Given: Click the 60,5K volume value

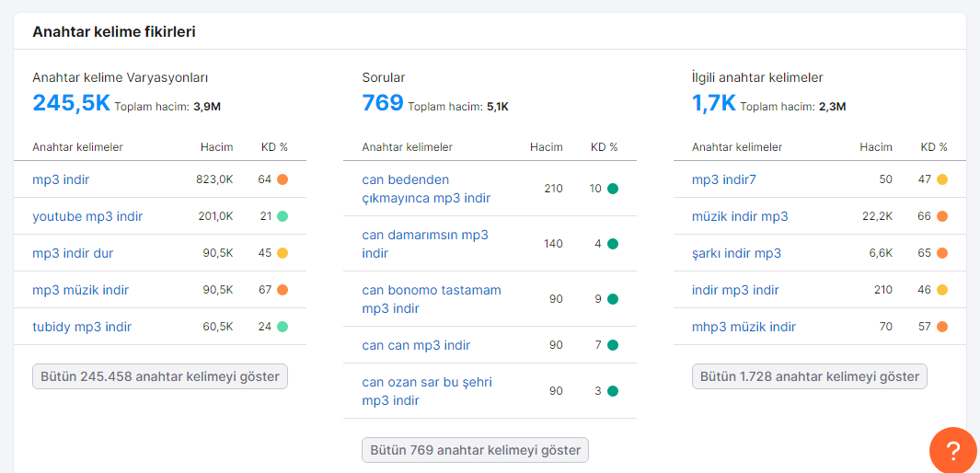Looking at the screenshot, I should (218, 327).
